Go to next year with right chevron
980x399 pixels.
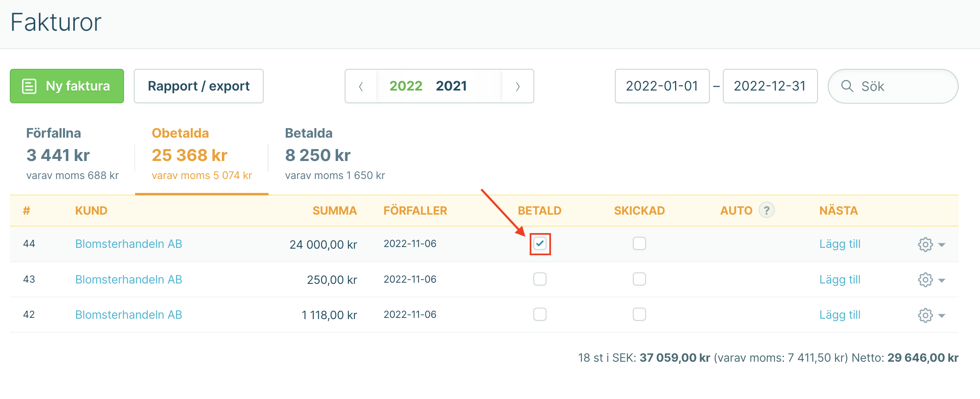(x=518, y=86)
